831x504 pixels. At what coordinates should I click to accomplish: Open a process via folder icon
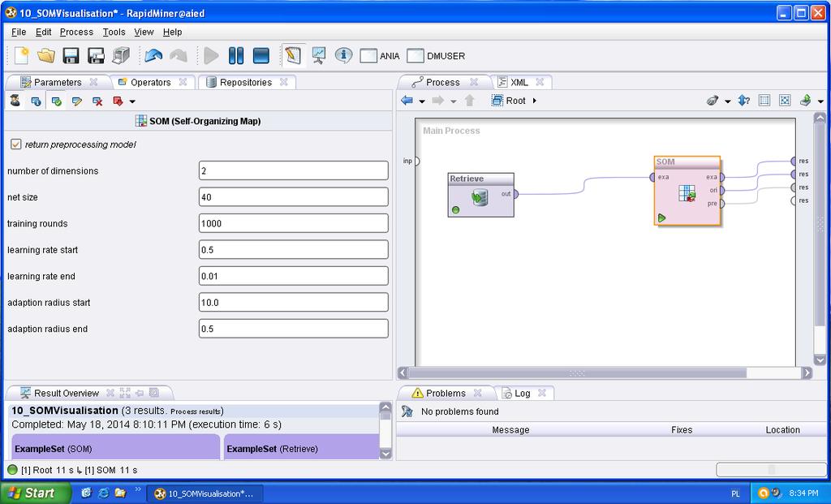(46, 56)
